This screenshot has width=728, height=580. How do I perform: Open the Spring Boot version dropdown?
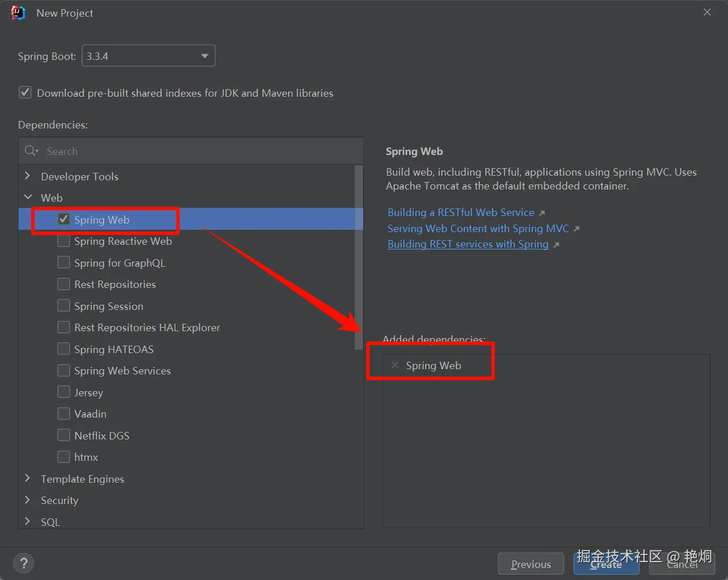[149, 56]
